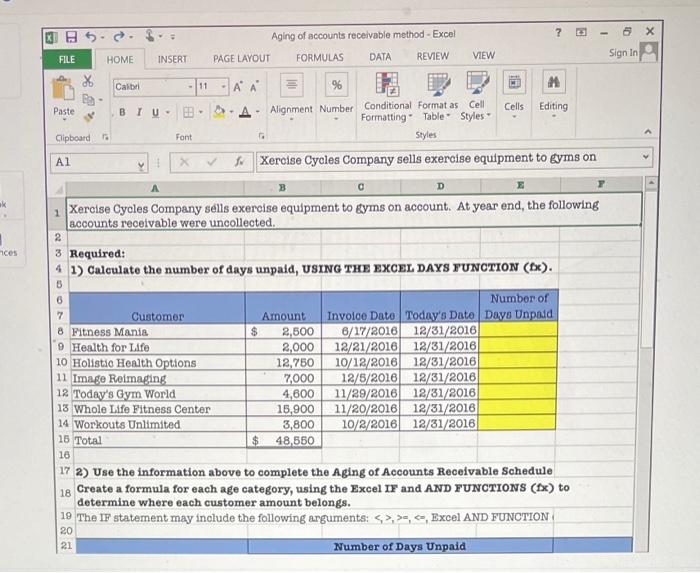Viewport: 700px width, 573px height.
Task: Select the Holistic Health Options cell
Action: (158, 363)
